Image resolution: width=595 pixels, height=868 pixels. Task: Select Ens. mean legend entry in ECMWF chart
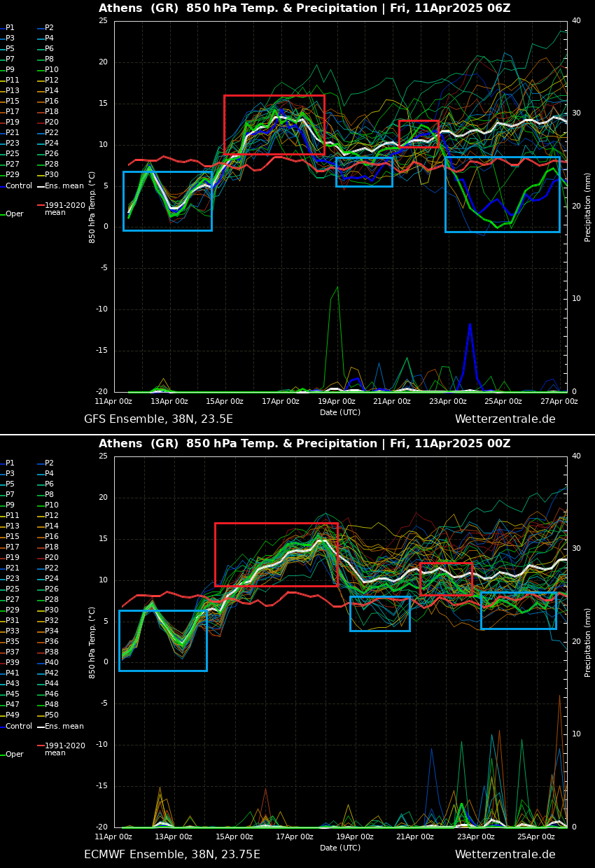coord(64,727)
